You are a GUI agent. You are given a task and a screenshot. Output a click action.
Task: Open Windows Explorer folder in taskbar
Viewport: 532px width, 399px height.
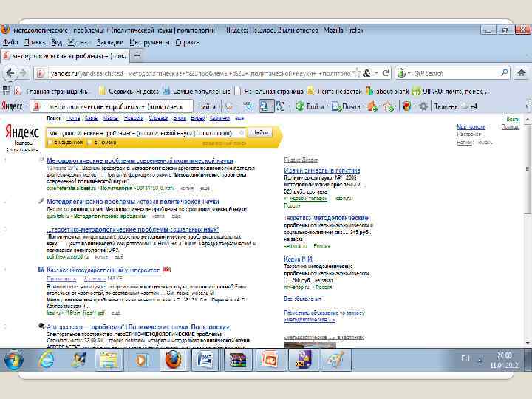click(109, 360)
